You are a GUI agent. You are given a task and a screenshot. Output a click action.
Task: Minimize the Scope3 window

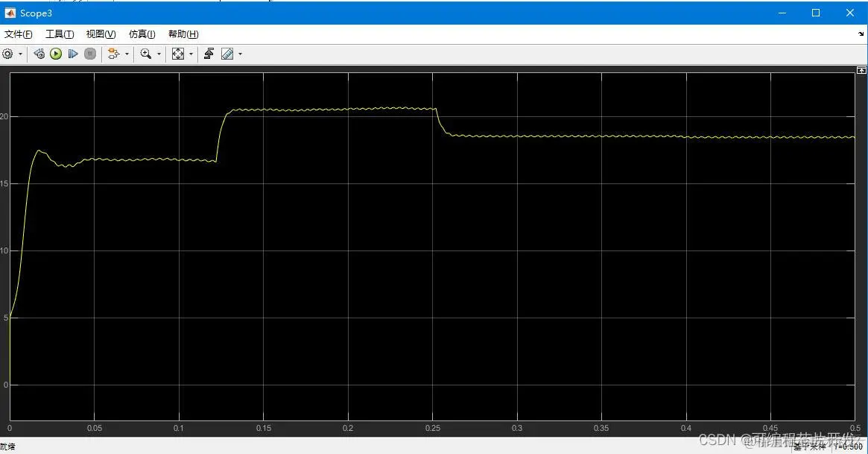[782, 13]
